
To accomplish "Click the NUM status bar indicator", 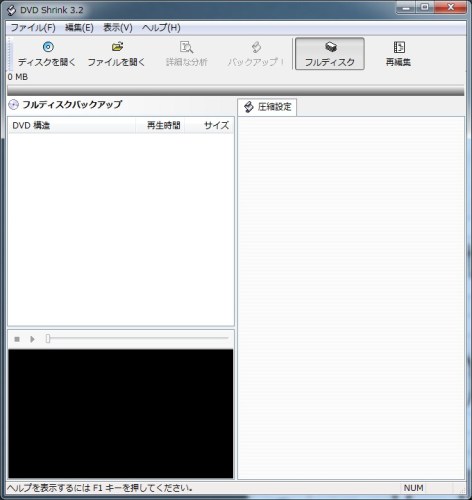I will click(413, 488).
